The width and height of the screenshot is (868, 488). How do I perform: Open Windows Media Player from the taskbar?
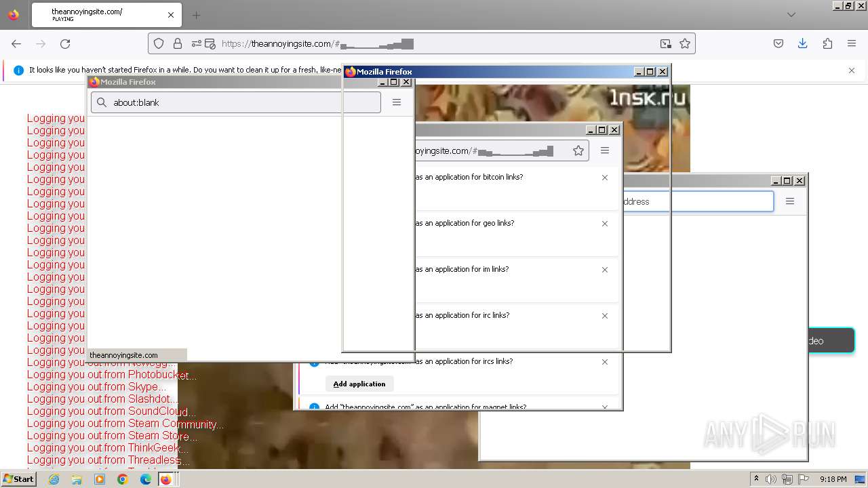[x=100, y=479]
